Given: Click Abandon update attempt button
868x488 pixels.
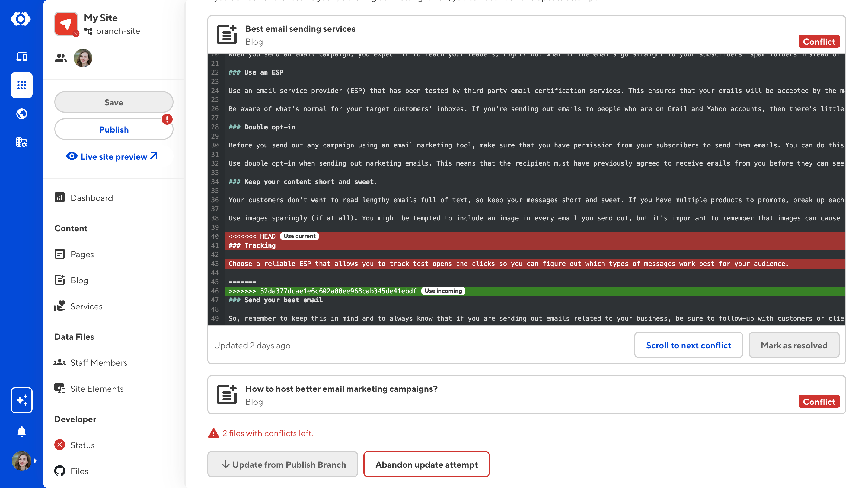Looking at the screenshot, I should click(426, 464).
